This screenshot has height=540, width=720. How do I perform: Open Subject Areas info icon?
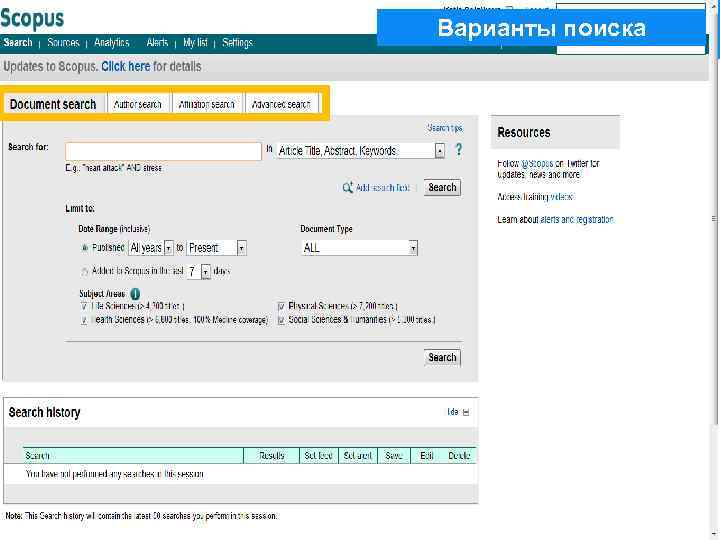(135, 294)
